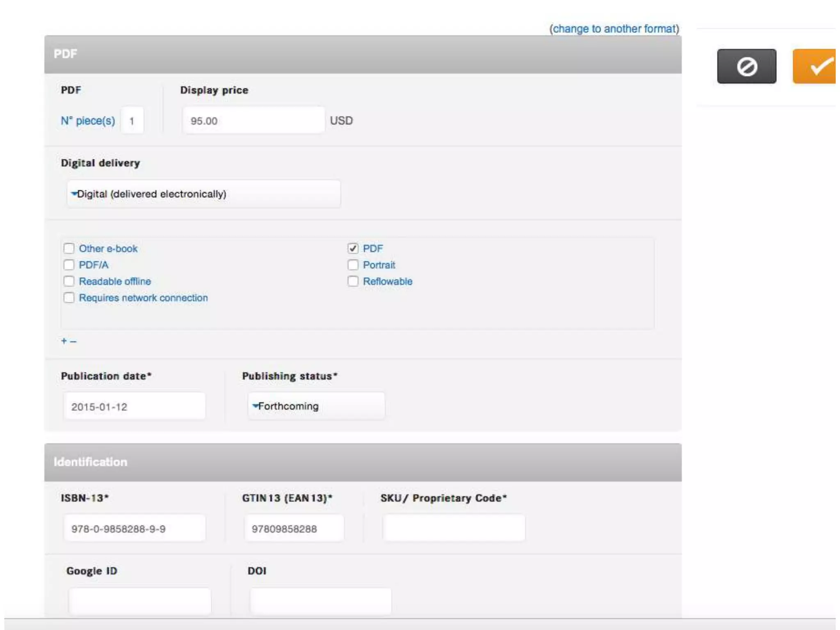Viewport: 840px width, 630px height.
Task: Tick the Readable offline checkbox
Action: coord(69,281)
